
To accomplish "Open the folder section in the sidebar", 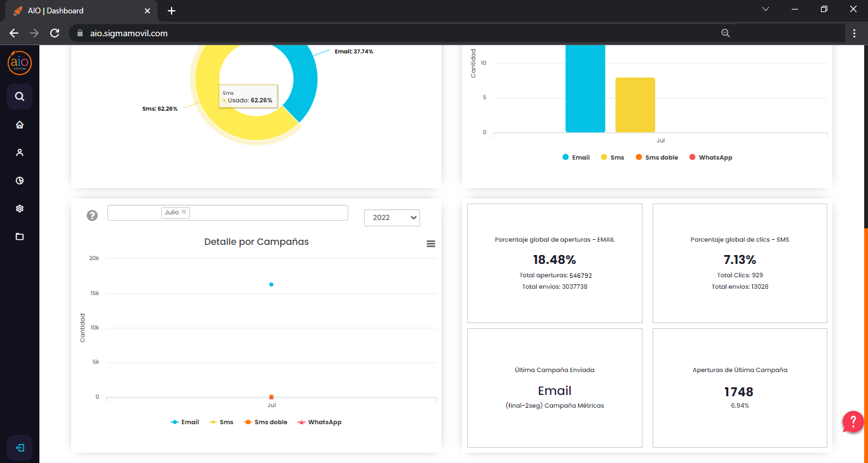I will click(x=19, y=236).
